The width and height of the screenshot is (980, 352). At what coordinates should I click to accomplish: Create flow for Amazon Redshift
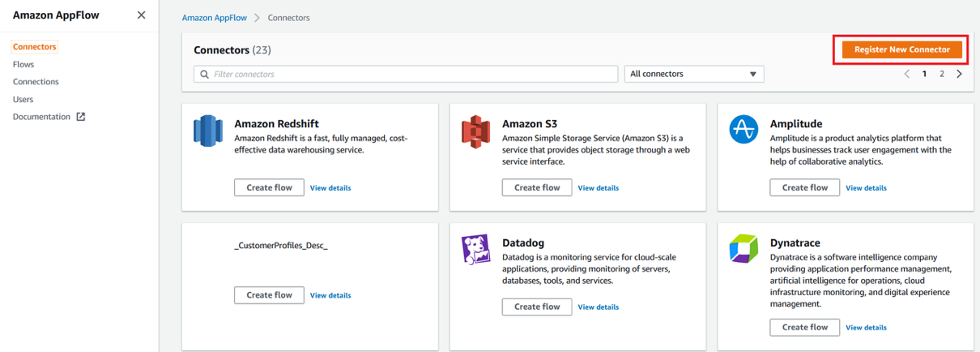269,187
